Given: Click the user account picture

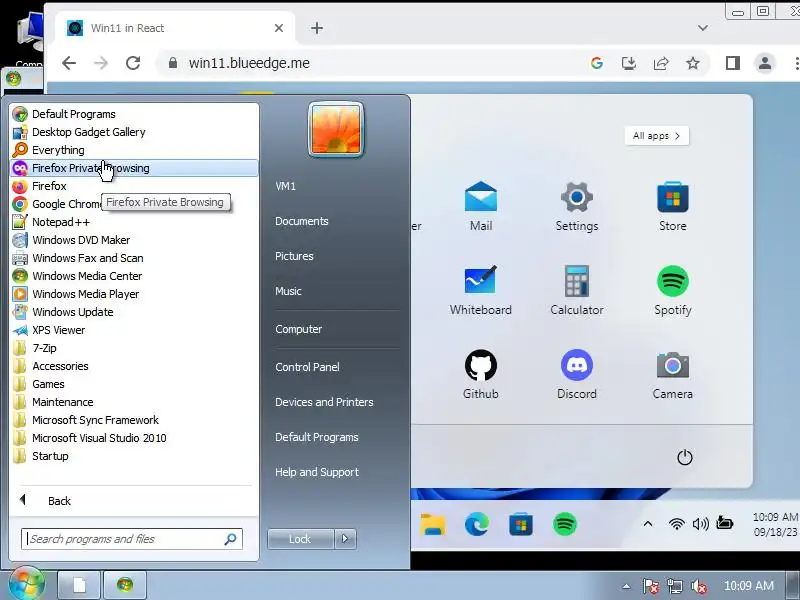Looking at the screenshot, I should (x=336, y=130).
